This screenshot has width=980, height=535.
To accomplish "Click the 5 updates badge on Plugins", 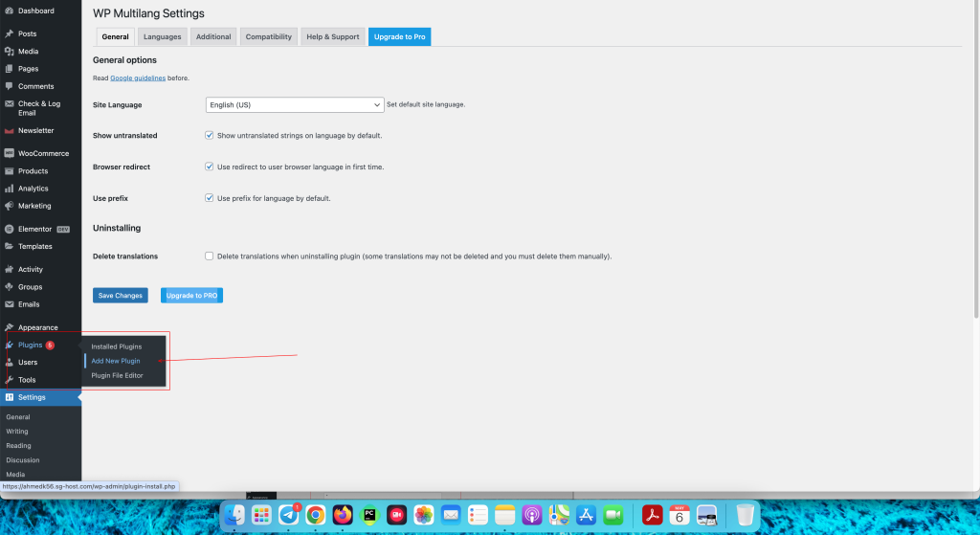I will [x=50, y=345].
